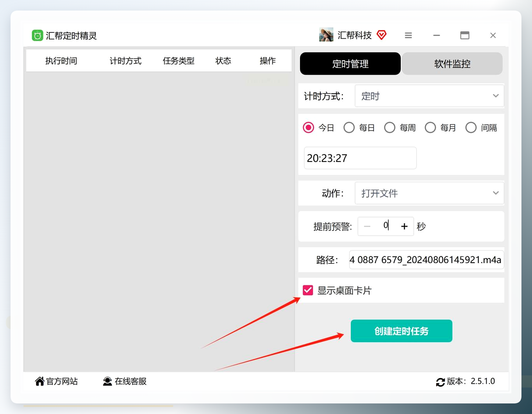Open the 动作 dropdown showing 打开文件
Image resolution: width=532 pixels, height=414 pixels.
pos(429,193)
